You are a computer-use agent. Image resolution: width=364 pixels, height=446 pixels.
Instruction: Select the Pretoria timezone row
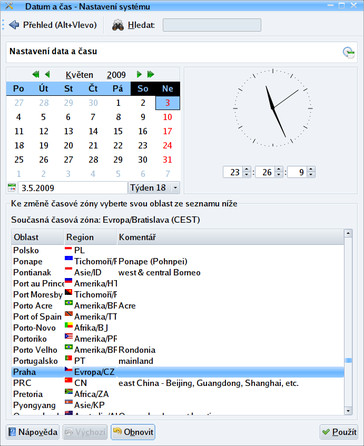[178, 394]
